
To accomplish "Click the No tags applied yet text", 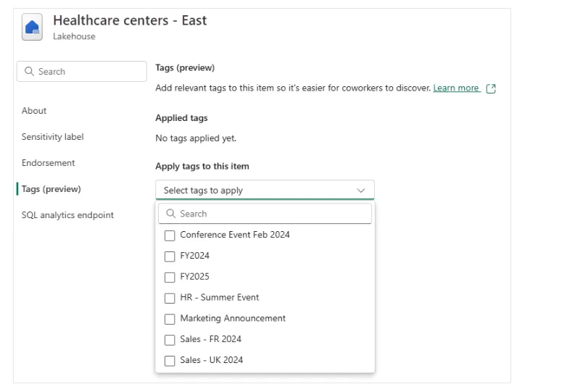I will [196, 138].
